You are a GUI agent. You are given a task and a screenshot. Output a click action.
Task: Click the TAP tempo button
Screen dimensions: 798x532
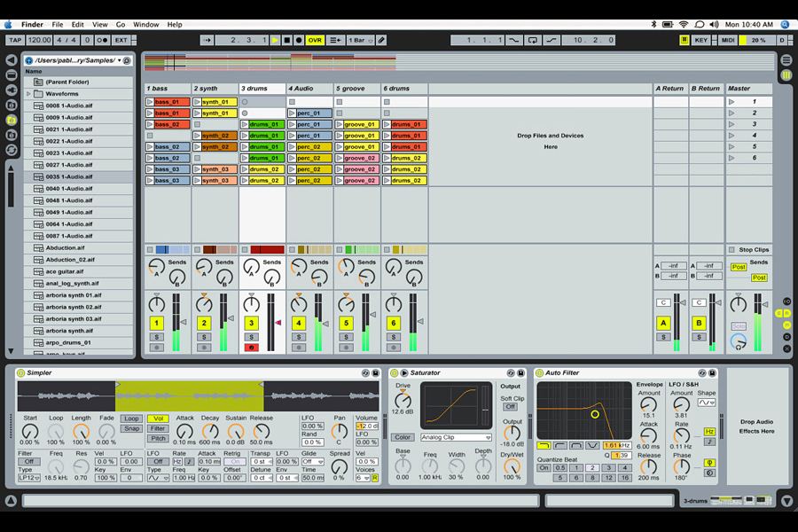(15, 40)
